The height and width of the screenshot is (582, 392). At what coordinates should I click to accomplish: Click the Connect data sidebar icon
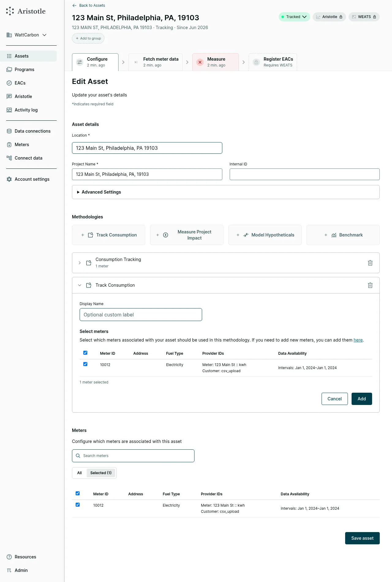9,158
